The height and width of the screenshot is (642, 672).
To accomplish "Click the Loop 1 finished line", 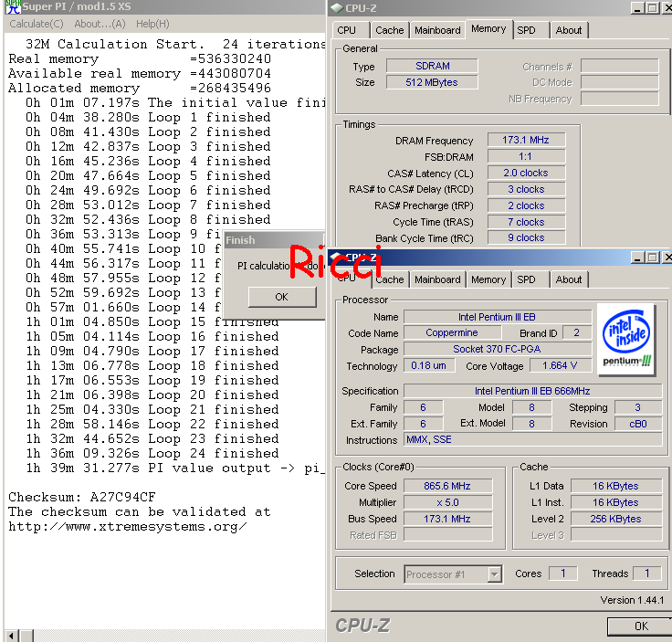I will [148, 118].
